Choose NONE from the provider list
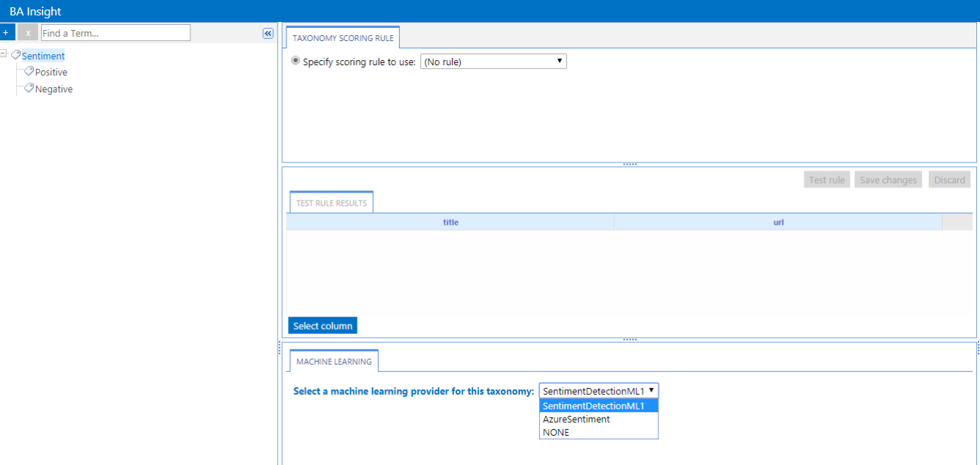980x465 pixels. 556,433
